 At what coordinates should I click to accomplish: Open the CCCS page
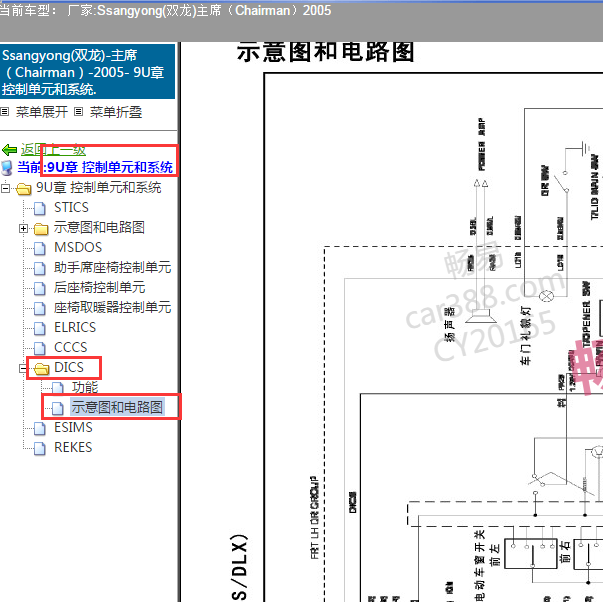[71, 347]
